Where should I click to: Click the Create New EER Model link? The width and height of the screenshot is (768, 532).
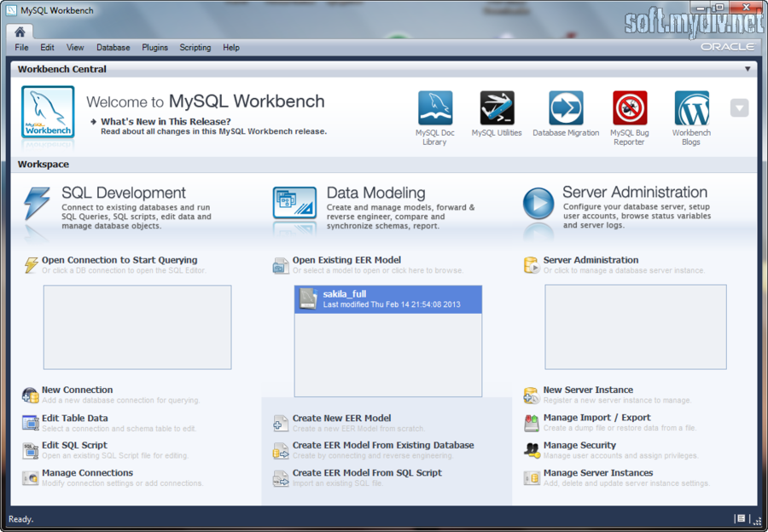click(342, 418)
